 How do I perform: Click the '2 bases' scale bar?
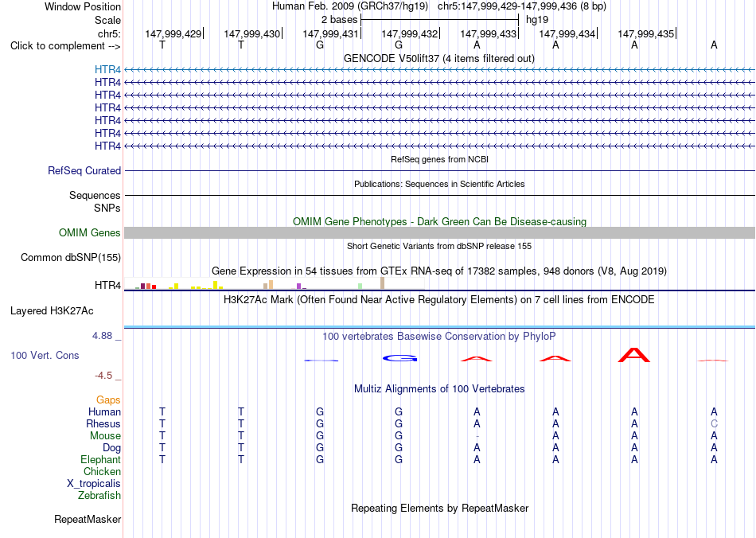pyautogui.click(x=439, y=20)
